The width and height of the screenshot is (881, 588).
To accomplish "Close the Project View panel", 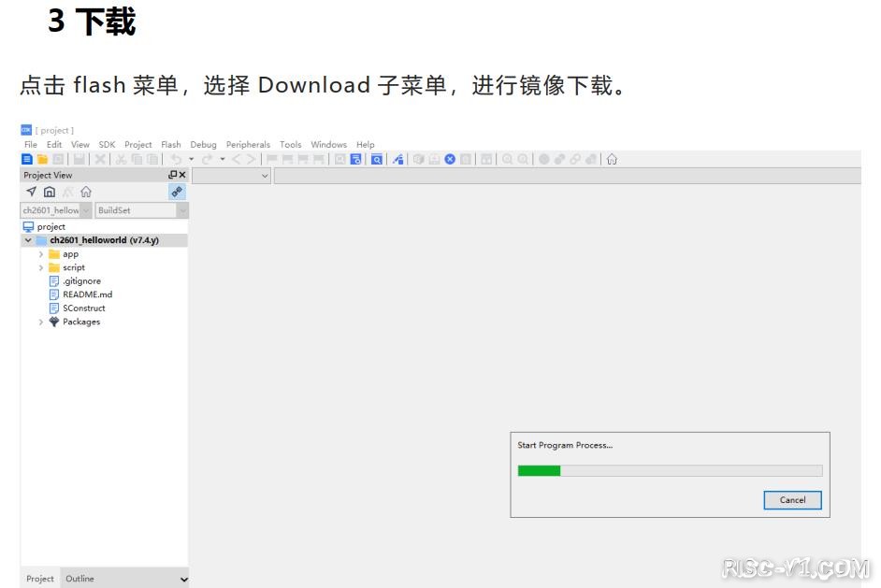I will coord(182,175).
